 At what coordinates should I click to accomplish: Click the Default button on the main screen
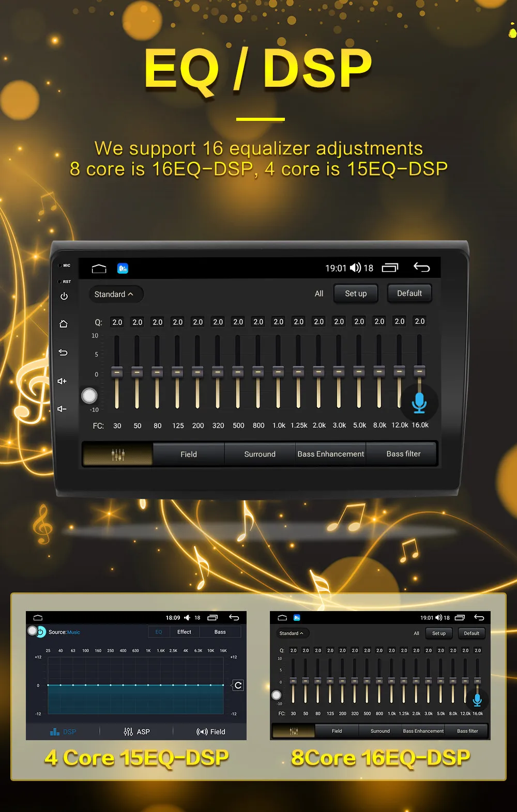[409, 293]
